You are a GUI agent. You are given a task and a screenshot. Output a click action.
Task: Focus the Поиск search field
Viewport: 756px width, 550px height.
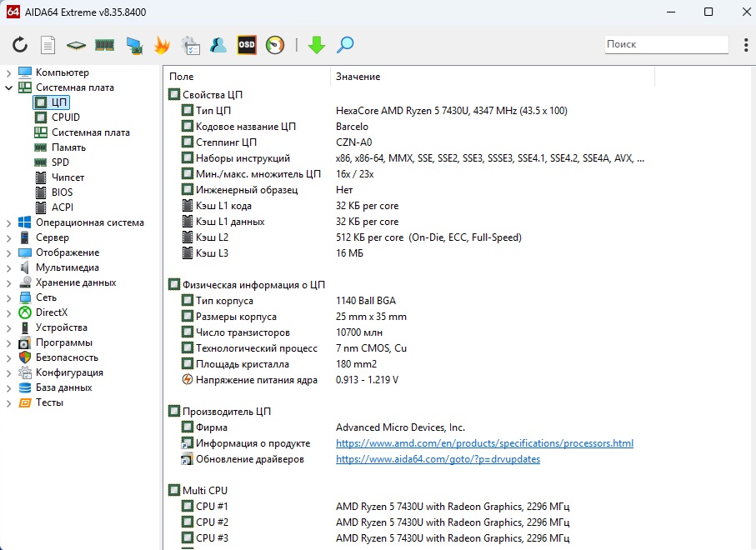pos(666,44)
